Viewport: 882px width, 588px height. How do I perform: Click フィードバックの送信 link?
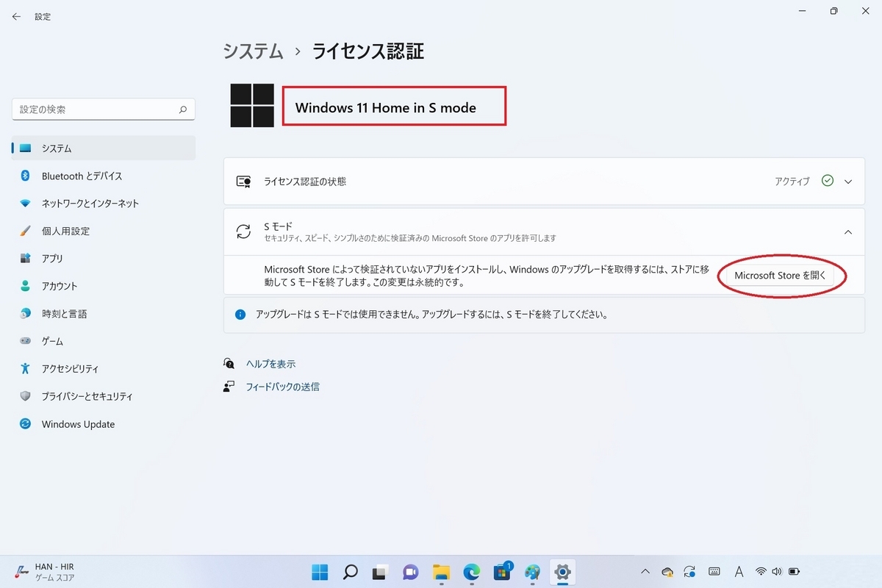click(x=282, y=387)
